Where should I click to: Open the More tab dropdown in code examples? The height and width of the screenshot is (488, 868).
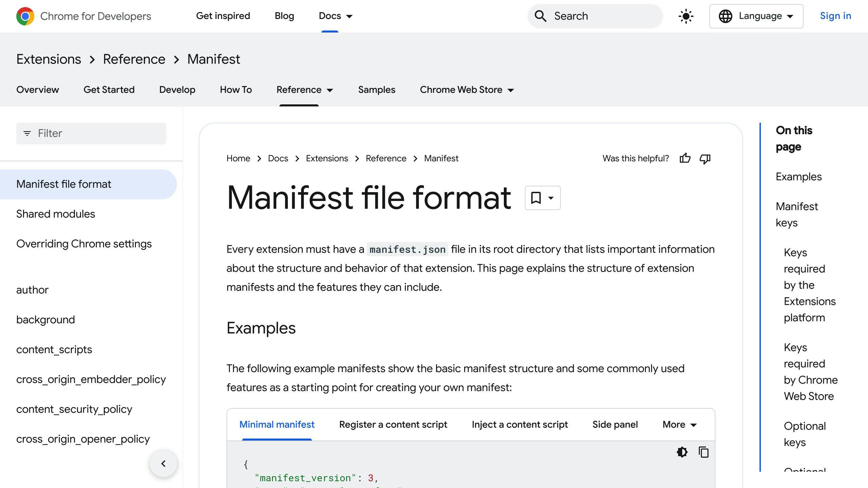(x=679, y=424)
